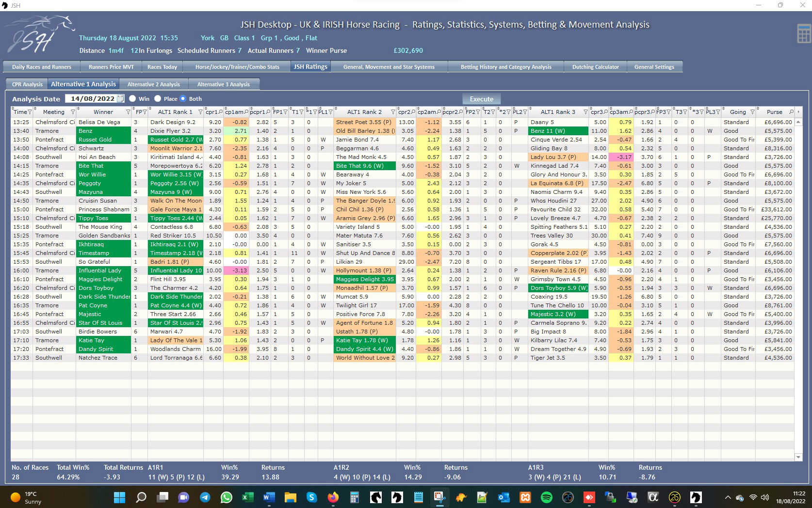
Task: Open Telegram from the taskbar
Action: pos(205,497)
